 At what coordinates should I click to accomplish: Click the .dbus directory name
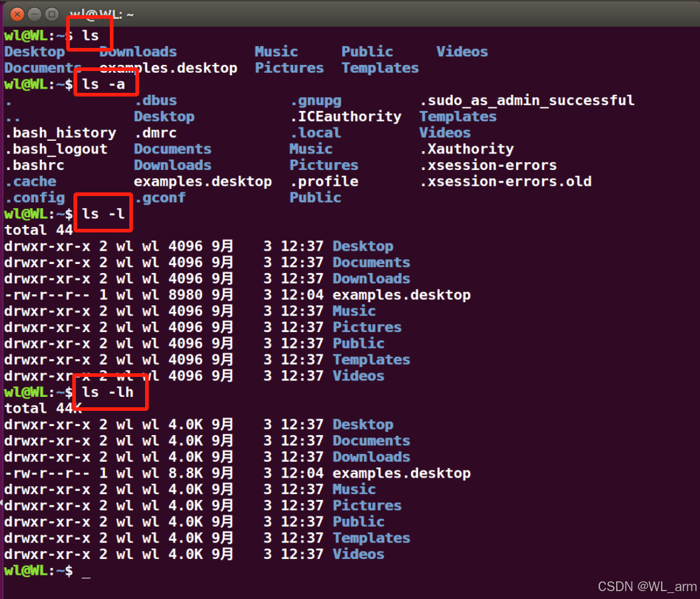pos(155,101)
